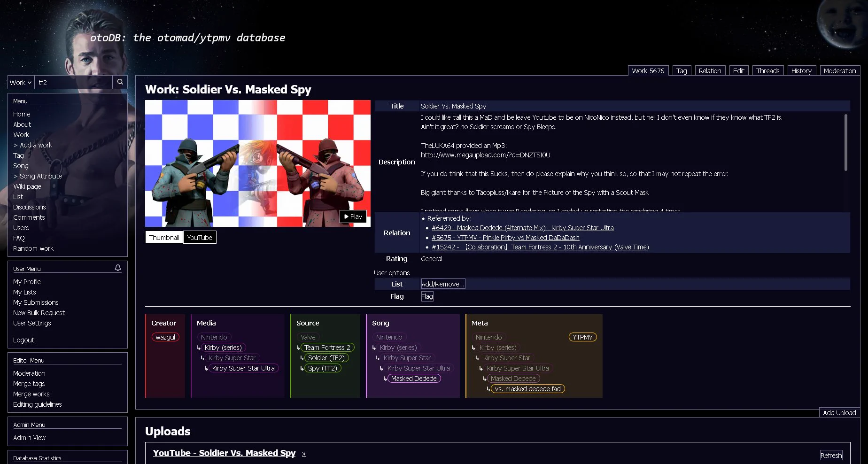The image size is (868, 464).
Task: Open the Masked Dedede song tag
Action: pyautogui.click(x=414, y=379)
